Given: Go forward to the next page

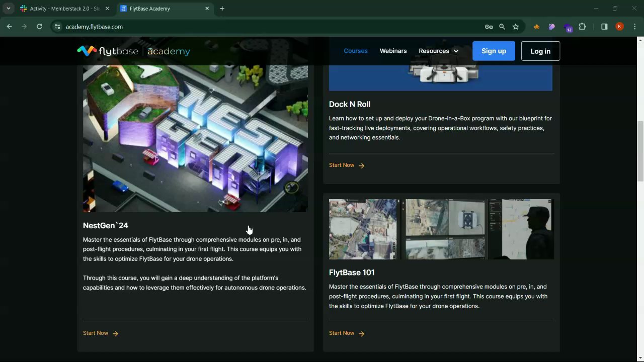Looking at the screenshot, I should [x=24, y=27].
